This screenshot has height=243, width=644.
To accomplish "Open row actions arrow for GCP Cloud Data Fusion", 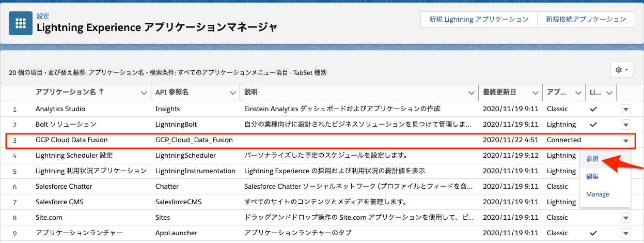I will (626, 140).
